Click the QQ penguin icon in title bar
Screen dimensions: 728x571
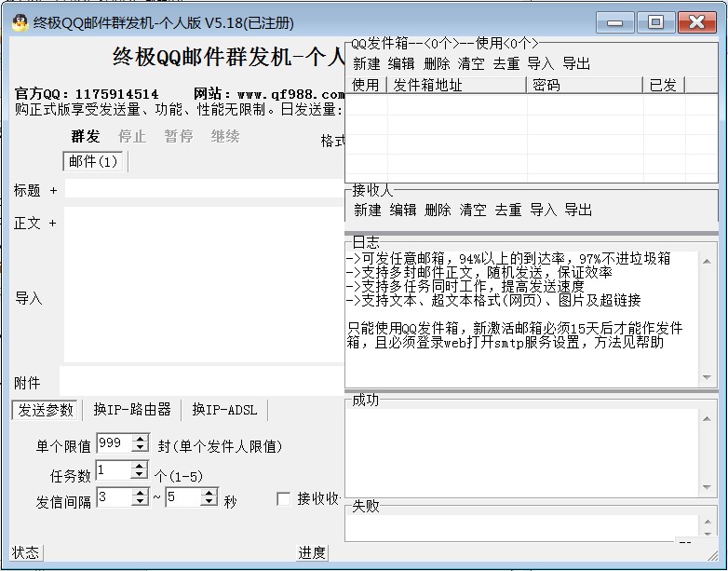(20, 22)
